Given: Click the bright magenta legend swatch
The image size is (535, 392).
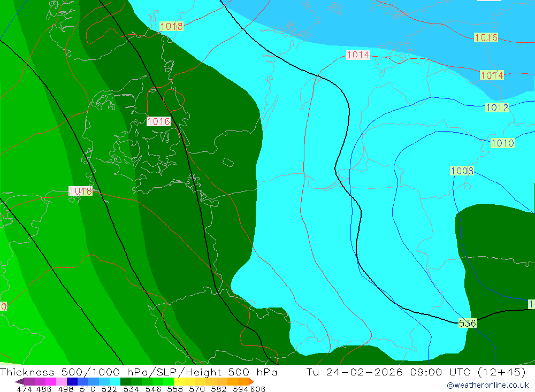Looking at the screenshot, I should tap(50, 381).
